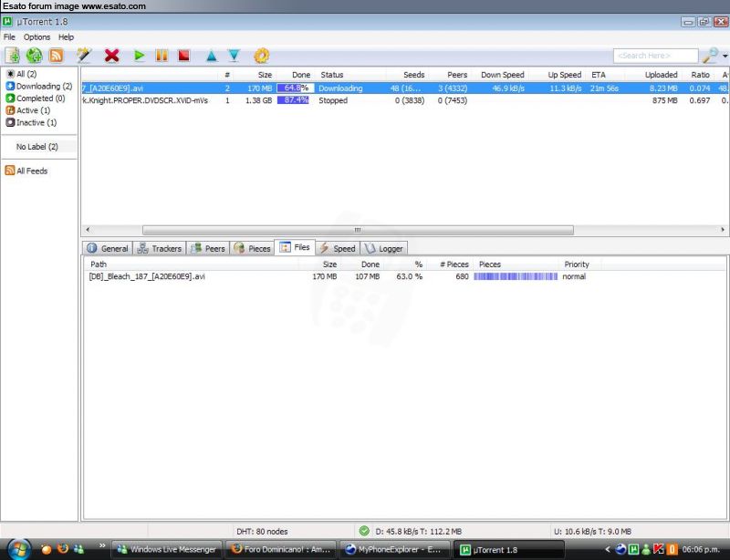The height and width of the screenshot is (560, 730).
Task: Click the Create New Torrent wand icon
Action: (85, 56)
